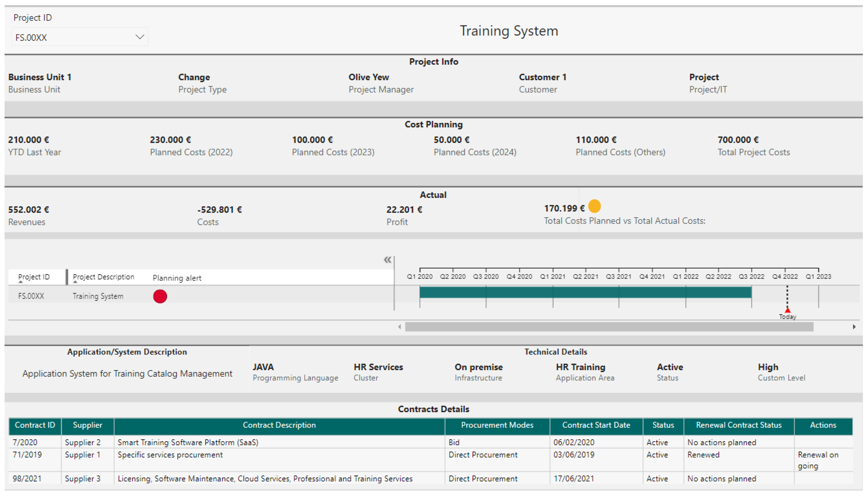Select the Supplier table header
Screen dimensions: 868x497
87,425
